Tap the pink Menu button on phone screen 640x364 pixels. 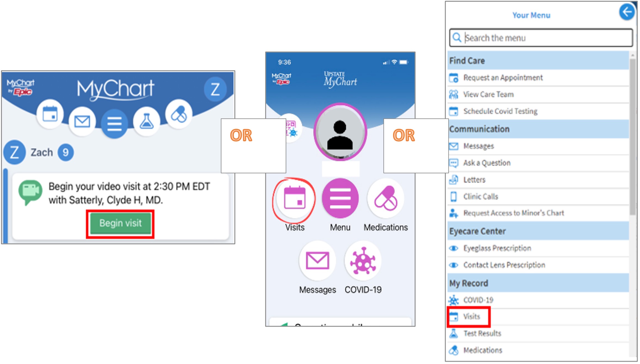coord(340,198)
